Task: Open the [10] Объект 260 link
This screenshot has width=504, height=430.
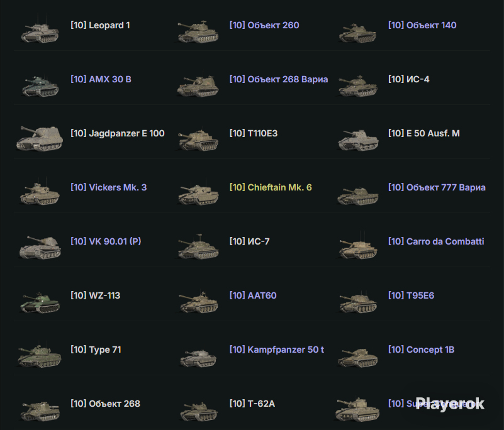Action: point(264,25)
